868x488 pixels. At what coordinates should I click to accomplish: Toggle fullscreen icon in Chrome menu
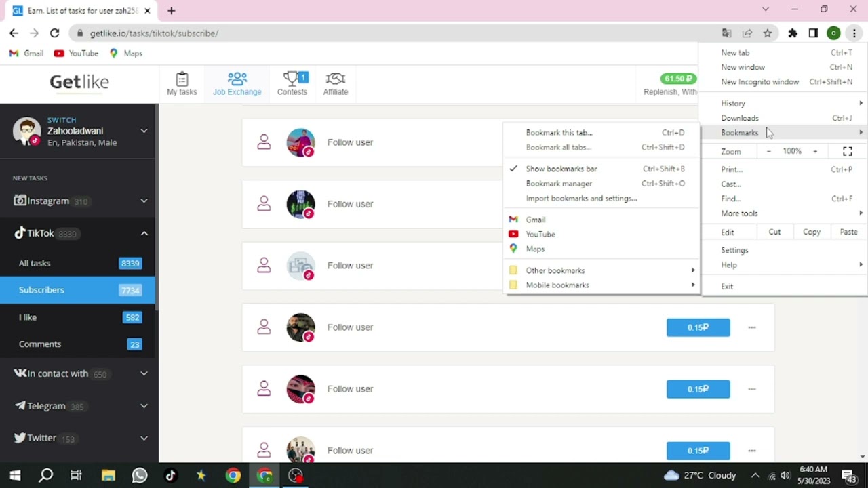[848, 152]
